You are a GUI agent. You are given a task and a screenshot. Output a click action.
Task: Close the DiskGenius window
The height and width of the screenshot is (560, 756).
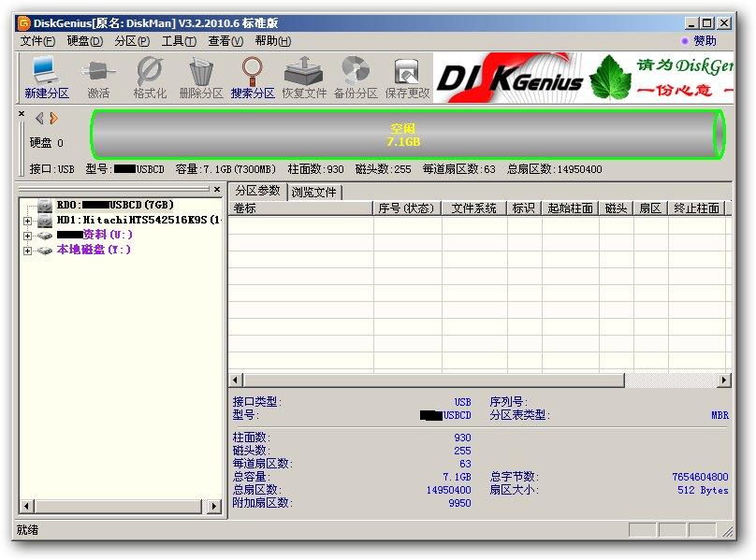tap(724, 23)
